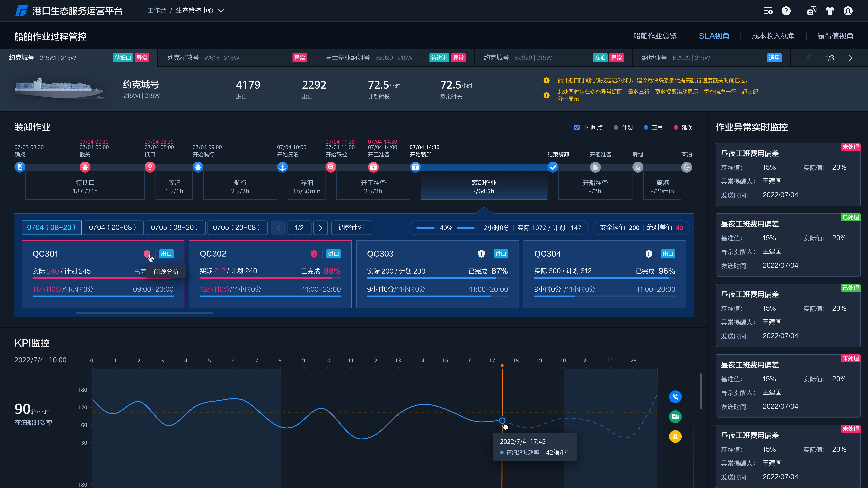868x488 pixels.
Task: Click the 调整计划 button
Action: tap(351, 228)
